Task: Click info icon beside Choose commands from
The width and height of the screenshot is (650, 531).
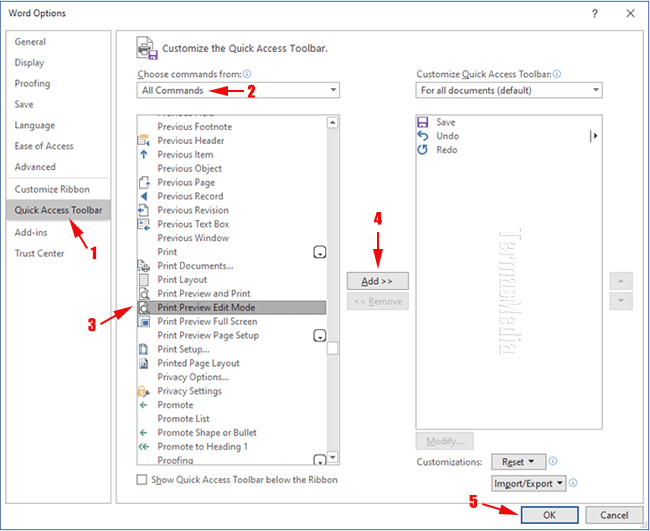Action: [x=247, y=74]
